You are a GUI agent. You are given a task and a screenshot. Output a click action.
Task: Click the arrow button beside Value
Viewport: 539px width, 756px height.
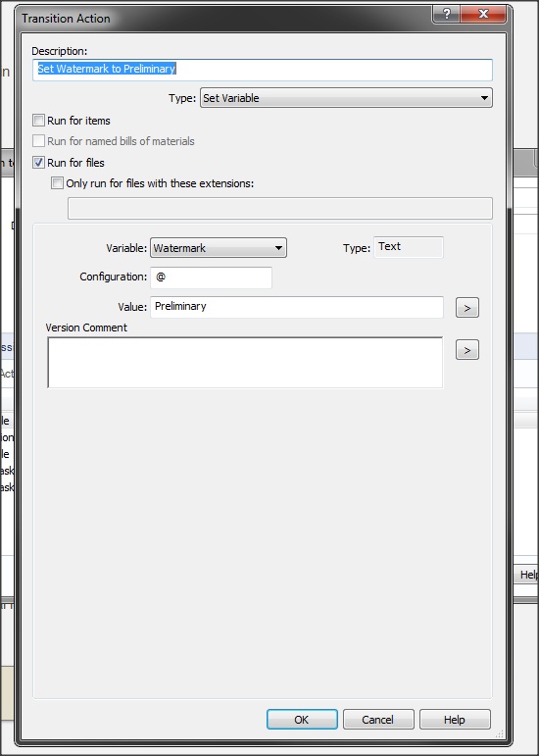coord(467,308)
